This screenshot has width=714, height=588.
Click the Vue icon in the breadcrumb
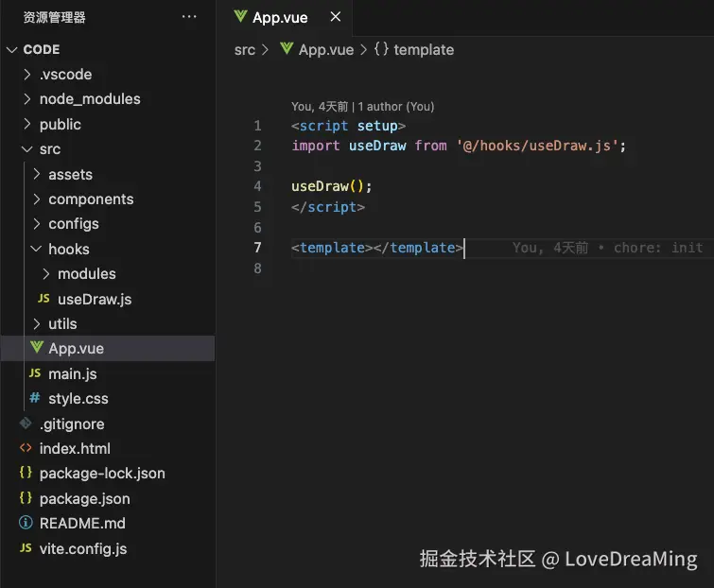(x=287, y=48)
